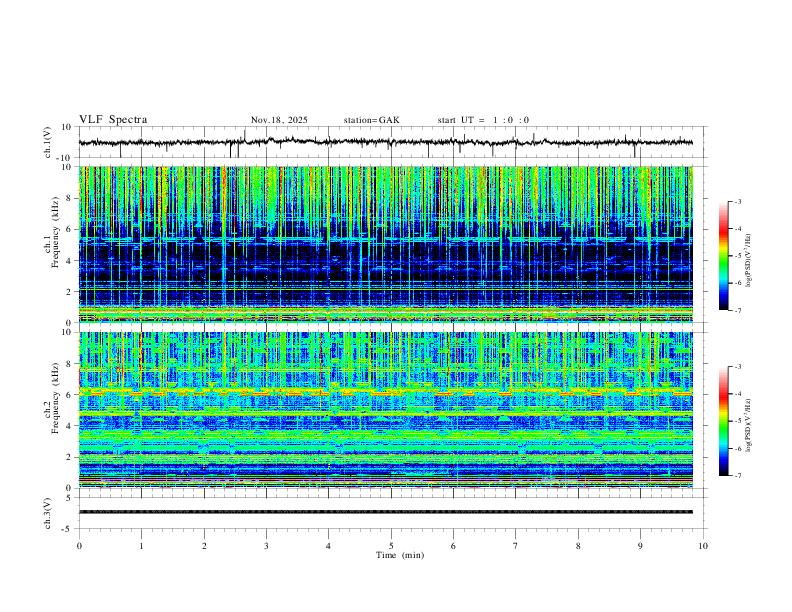Click the "VLF Spectra" title text
This screenshot has height=612, width=792.
coord(113,120)
